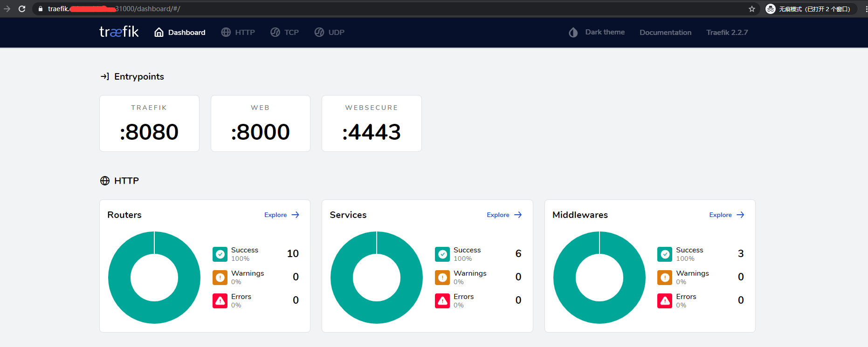
Task: Click the Traefik logo in header
Action: click(119, 32)
